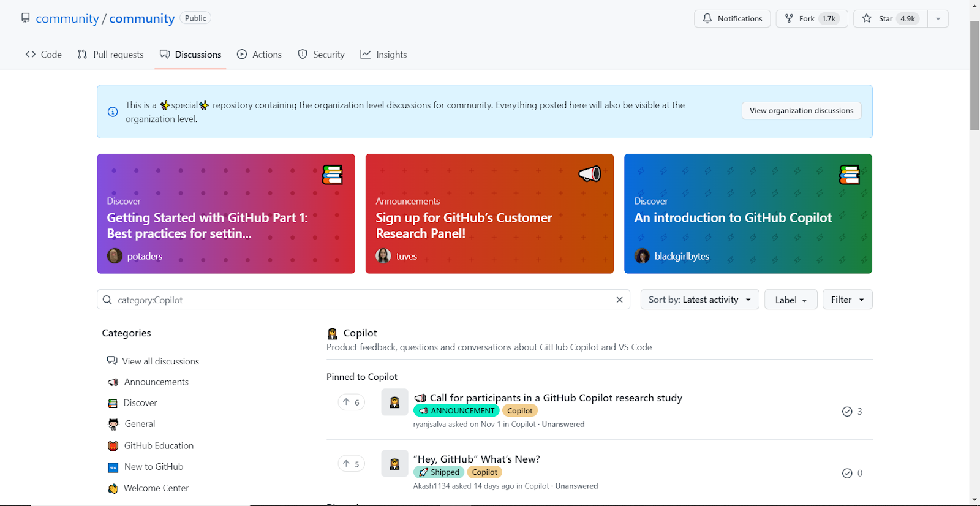The image size is (980, 506).
Task: Click the repository icon beside community/community
Action: pyautogui.click(x=25, y=18)
